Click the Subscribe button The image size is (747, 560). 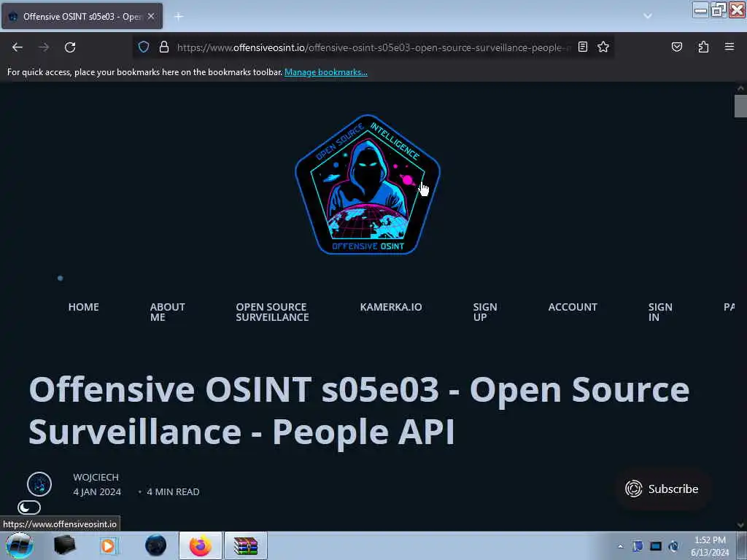click(x=662, y=489)
